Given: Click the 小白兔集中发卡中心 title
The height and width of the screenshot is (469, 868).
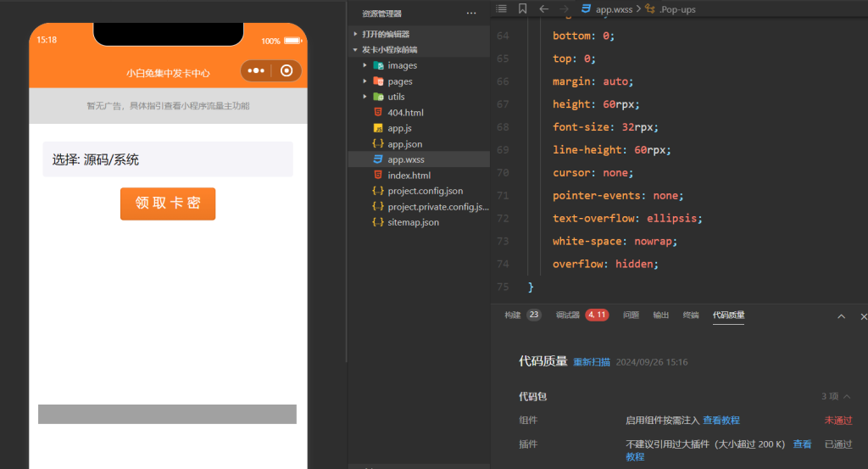Looking at the screenshot, I should point(168,73).
